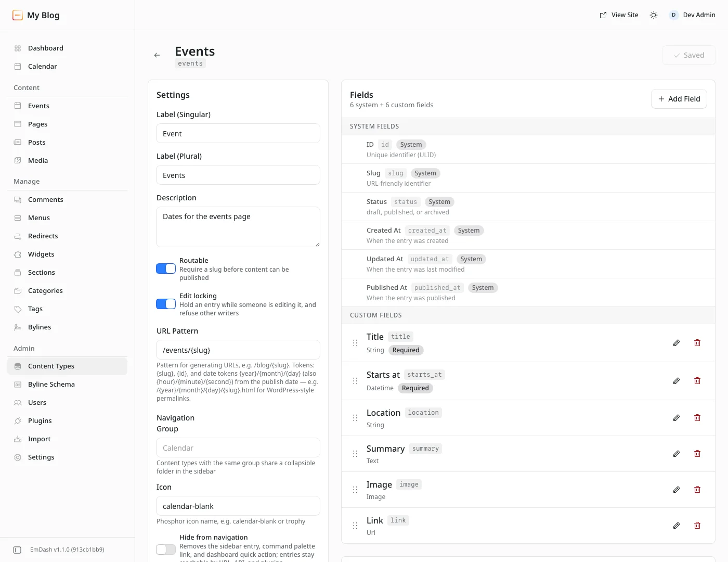Click the back arrow beside Events title
The width and height of the screenshot is (728, 562).
tap(157, 55)
